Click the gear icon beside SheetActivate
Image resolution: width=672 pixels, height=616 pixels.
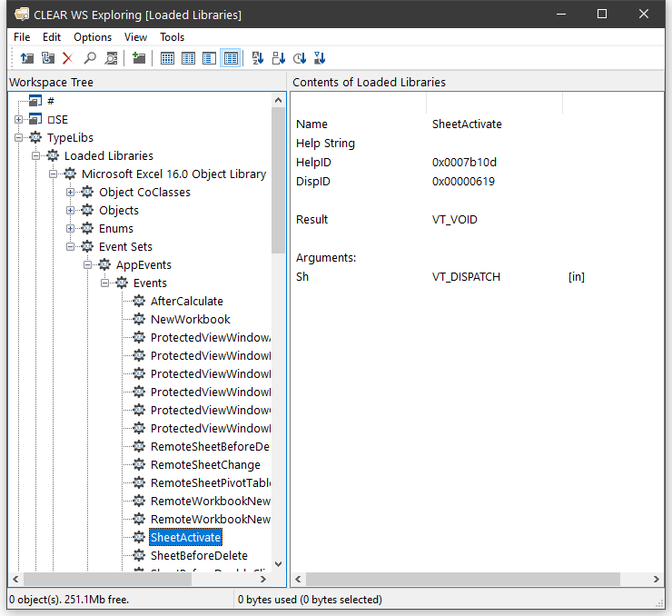click(138, 537)
